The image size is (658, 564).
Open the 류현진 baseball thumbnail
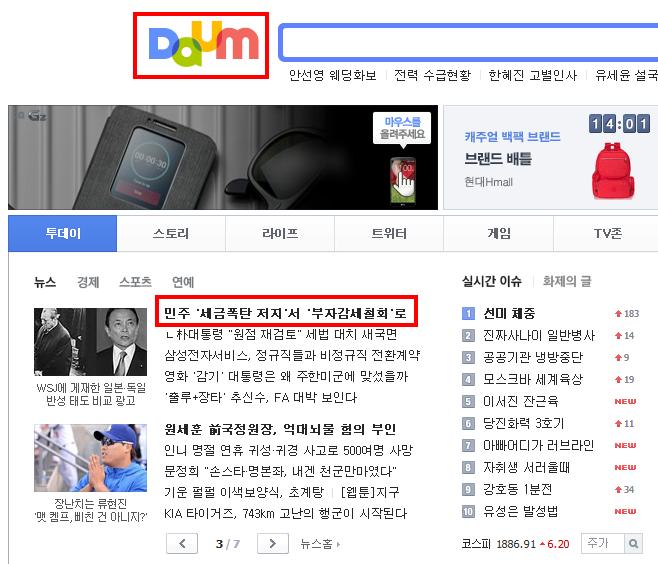pos(91,458)
